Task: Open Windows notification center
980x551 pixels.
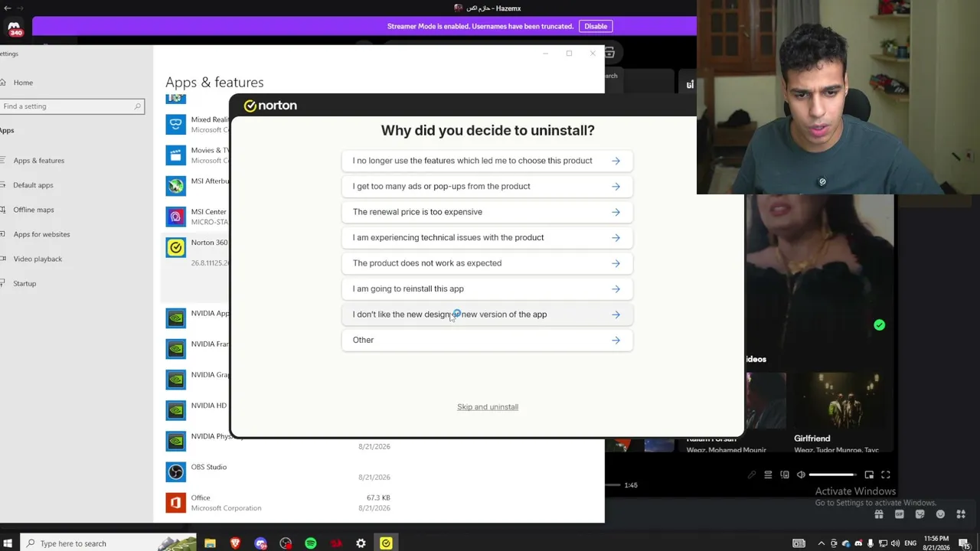Action: click(965, 543)
